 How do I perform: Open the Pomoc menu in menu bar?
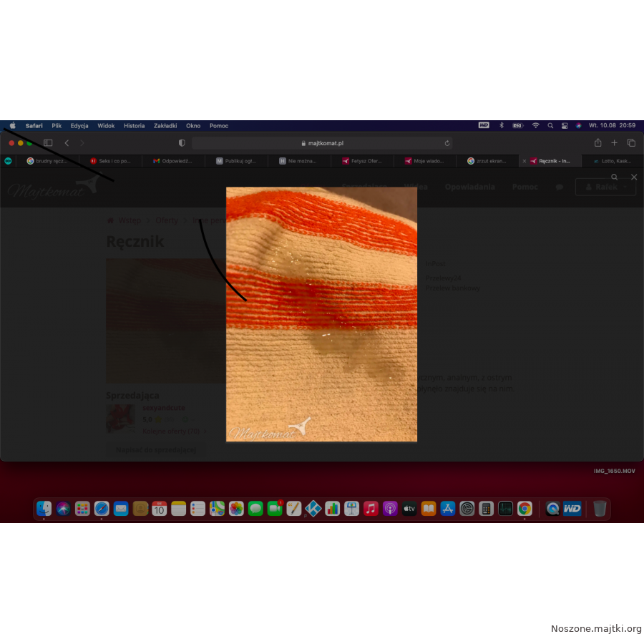point(219,126)
